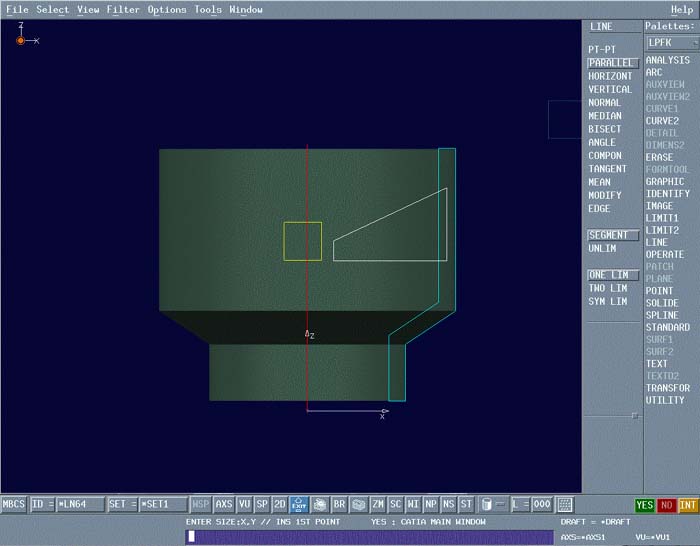Select the TWO LIM limit option

point(609,288)
